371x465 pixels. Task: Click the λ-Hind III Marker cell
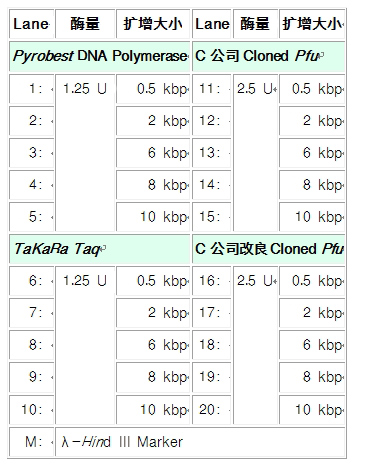coord(200,442)
